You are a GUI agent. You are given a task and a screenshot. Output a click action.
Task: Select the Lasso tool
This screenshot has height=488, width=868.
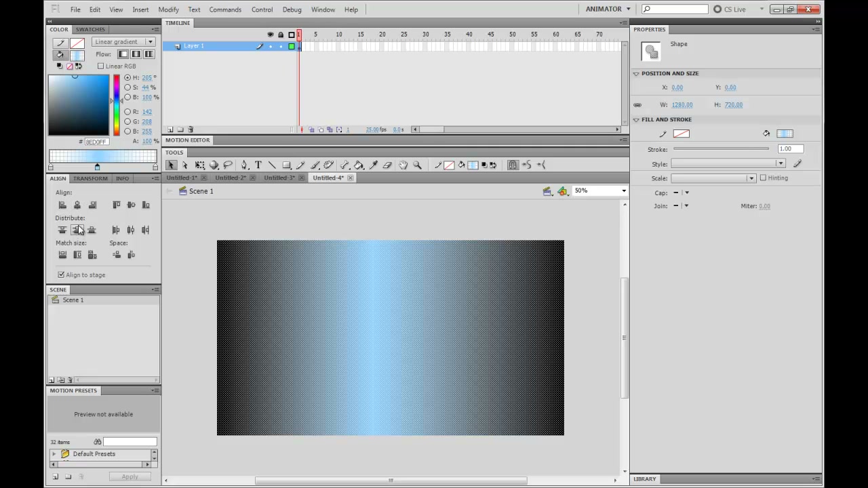click(x=228, y=165)
